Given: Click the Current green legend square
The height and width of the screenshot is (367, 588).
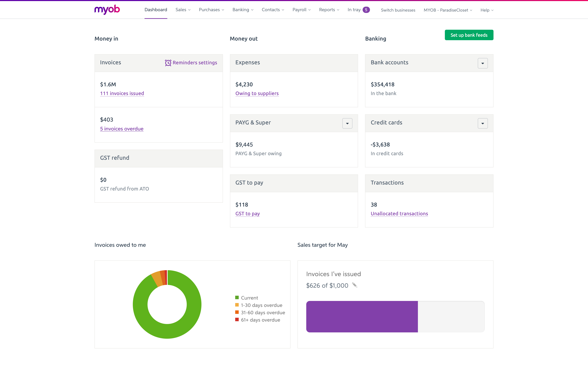Looking at the screenshot, I should [237, 298].
